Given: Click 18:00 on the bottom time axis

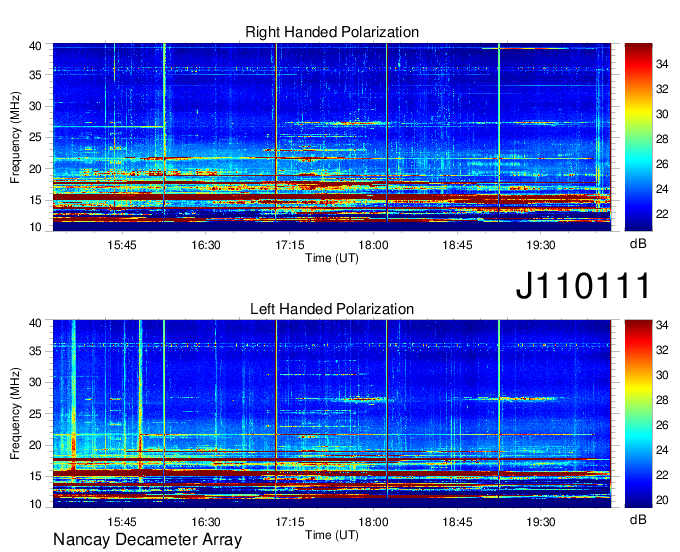Looking at the screenshot, I should 373,522.
